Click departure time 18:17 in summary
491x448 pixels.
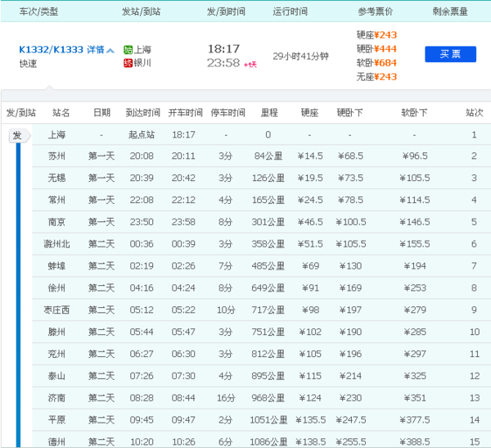point(223,49)
